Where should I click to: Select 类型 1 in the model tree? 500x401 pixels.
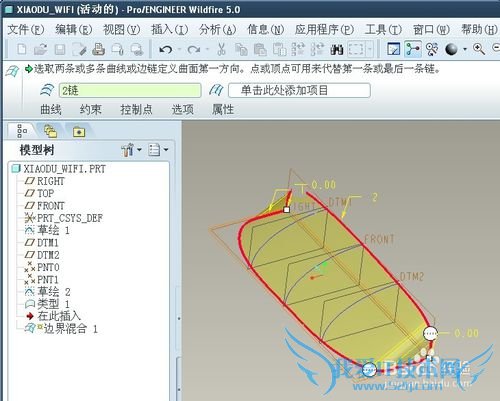point(47,304)
